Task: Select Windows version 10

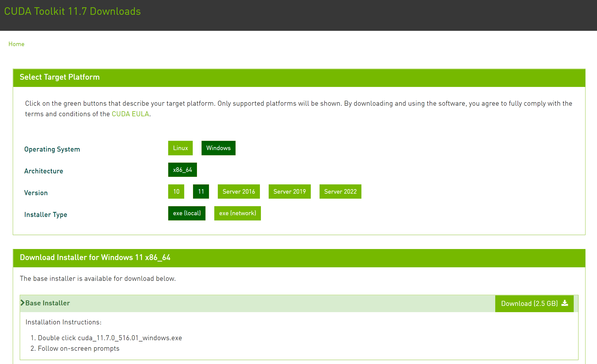Action: point(176,192)
